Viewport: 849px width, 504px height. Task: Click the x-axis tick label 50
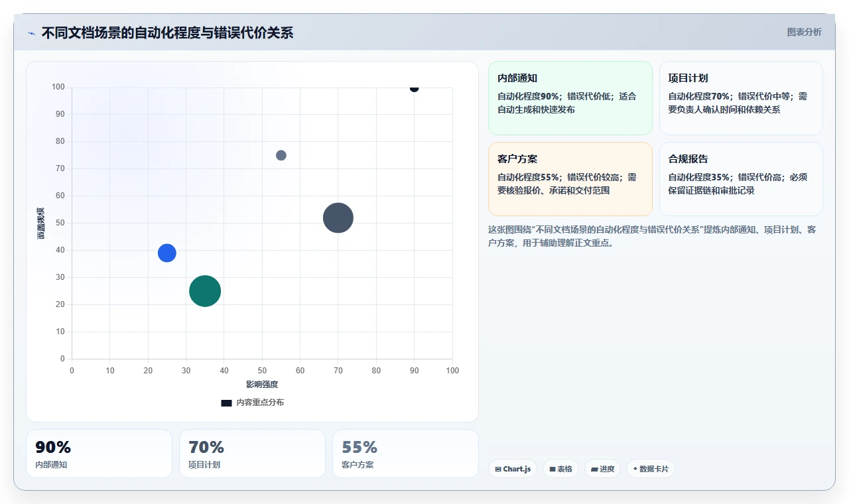click(x=262, y=371)
